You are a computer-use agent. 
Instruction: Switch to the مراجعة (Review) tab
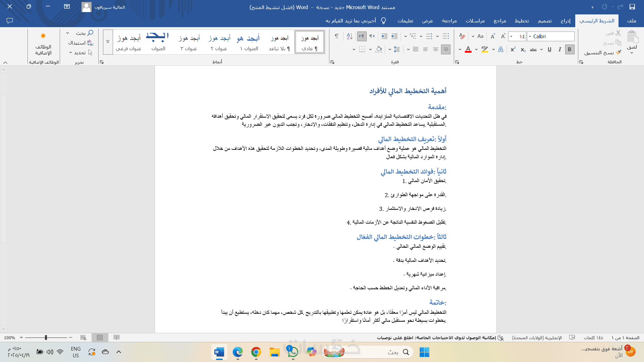click(449, 21)
